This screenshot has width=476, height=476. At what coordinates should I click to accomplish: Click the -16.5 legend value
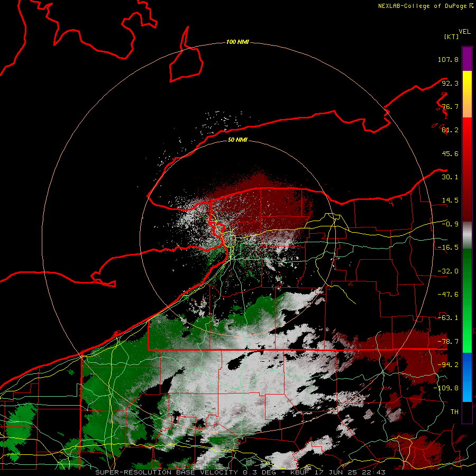[x=448, y=248]
